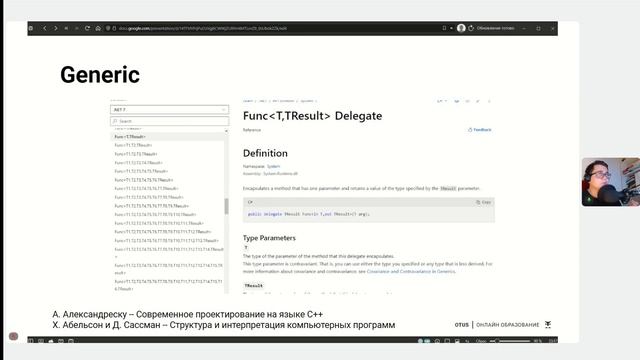
Task: Click the red recording indicator icon
Action: tap(13, 336)
